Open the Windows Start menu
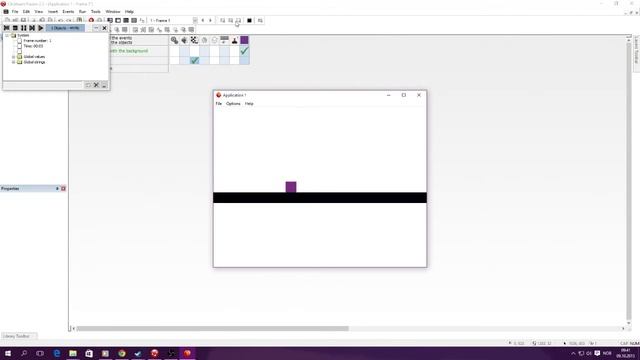The width and height of the screenshot is (640, 360). (8, 353)
